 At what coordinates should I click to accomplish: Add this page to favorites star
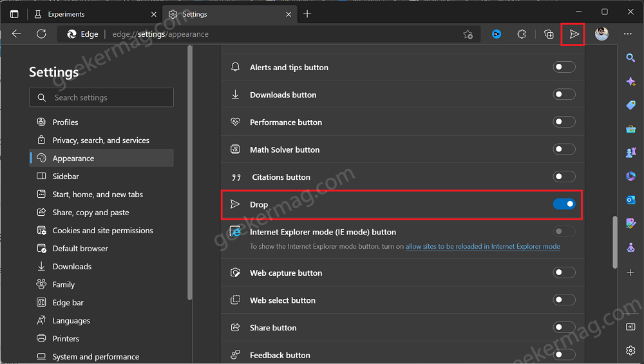click(x=468, y=34)
